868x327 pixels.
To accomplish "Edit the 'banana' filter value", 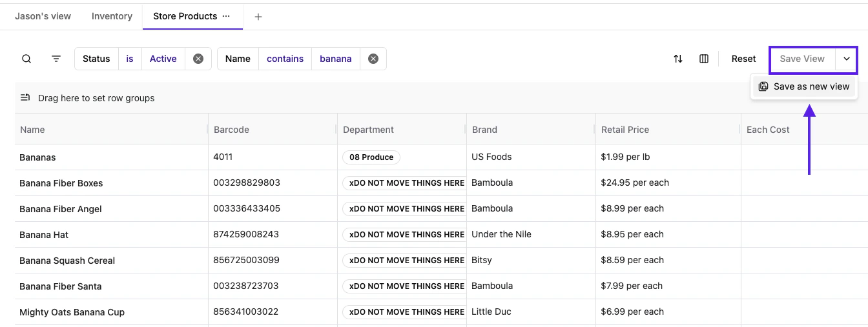I will [336, 59].
